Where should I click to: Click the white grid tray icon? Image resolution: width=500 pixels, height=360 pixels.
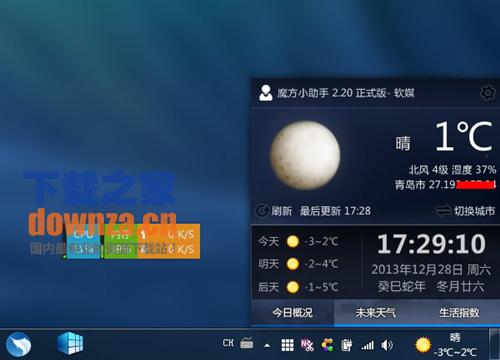pyautogui.click(x=287, y=345)
